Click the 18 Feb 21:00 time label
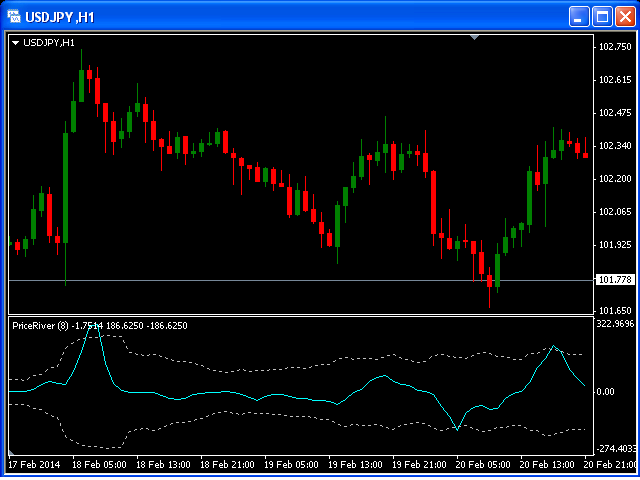This screenshot has width=640, height=480. [227, 465]
